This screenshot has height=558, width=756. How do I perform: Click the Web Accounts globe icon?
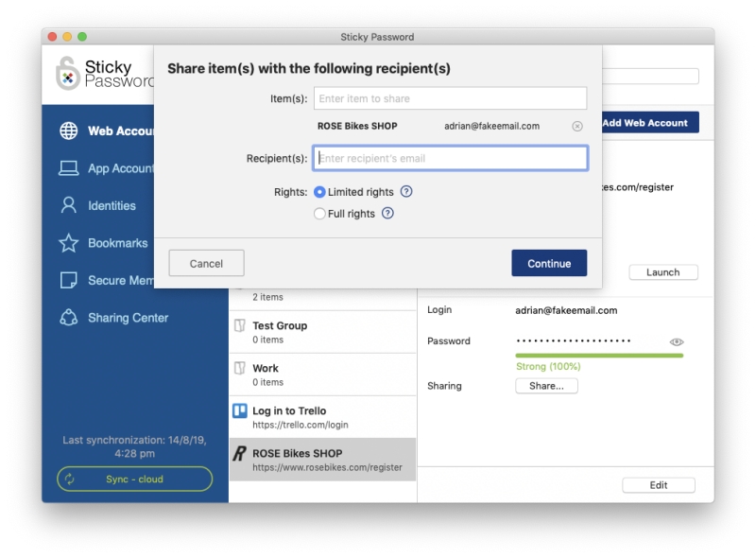click(68, 131)
